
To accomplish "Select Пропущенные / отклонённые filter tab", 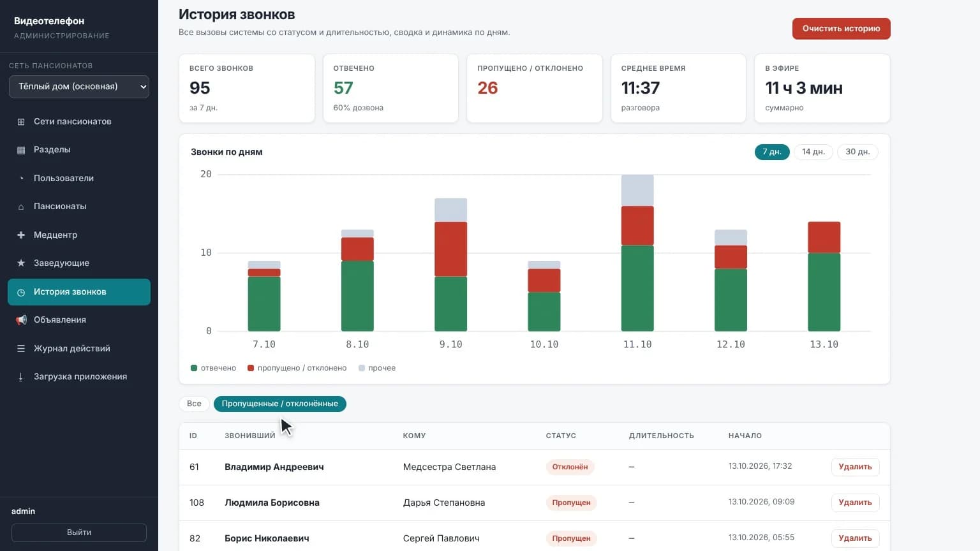I will [280, 404].
